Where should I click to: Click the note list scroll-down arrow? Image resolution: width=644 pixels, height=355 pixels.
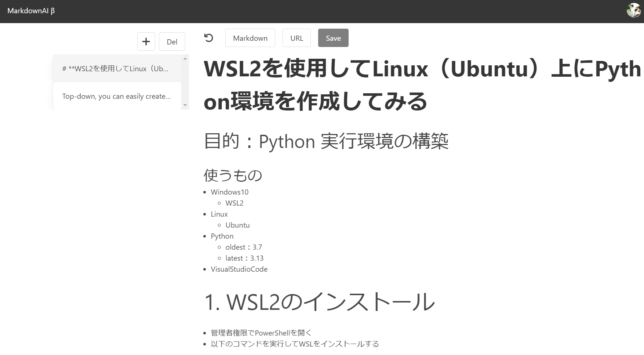pyautogui.click(x=185, y=105)
